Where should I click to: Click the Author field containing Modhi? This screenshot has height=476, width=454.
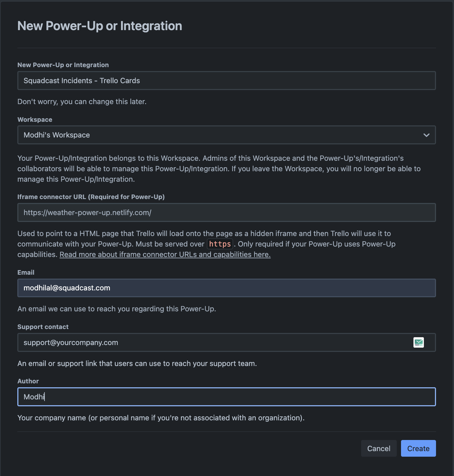(x=226, y=397)
